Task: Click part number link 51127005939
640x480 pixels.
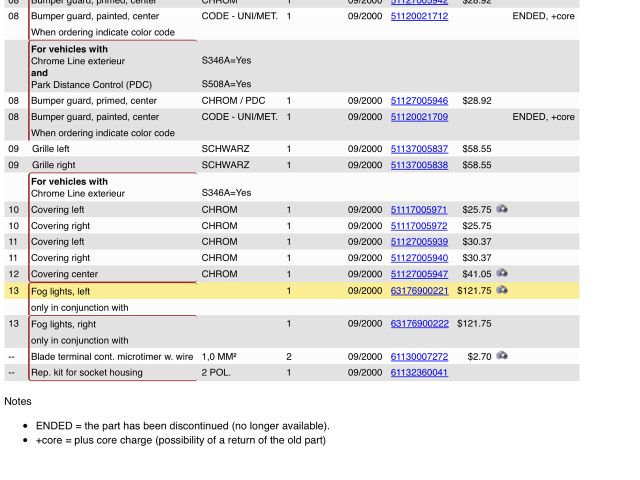Action: point(419,242)
